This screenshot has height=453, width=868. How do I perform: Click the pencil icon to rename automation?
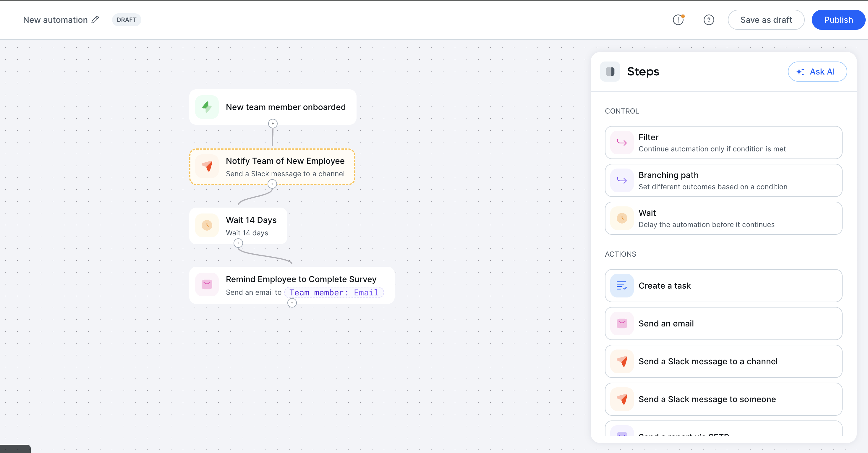click(x=95, y=20)
